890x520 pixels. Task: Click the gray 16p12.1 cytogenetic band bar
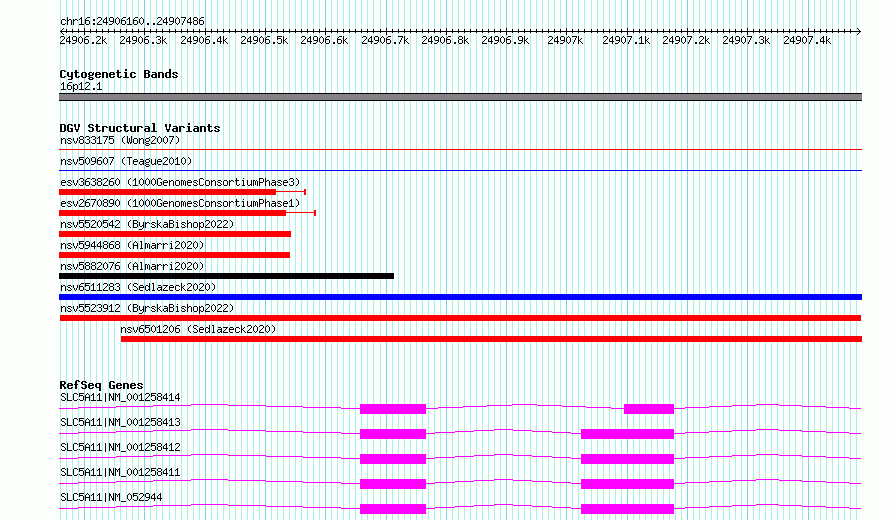coord(460,97)
